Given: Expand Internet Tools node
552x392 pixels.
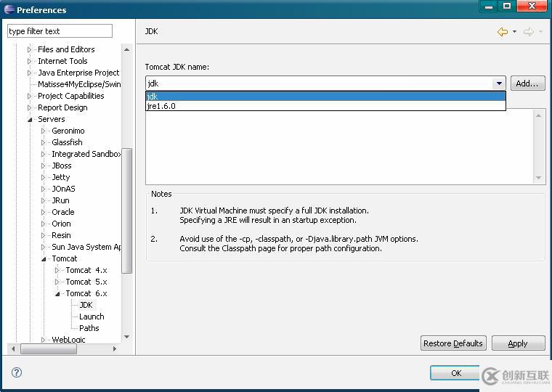Looking at the screenshot, I should point(29,61).
